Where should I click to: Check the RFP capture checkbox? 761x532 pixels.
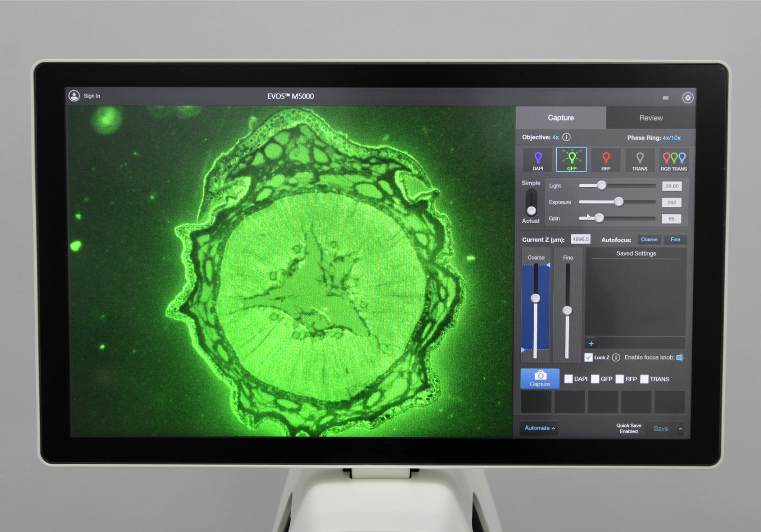coord(620,379)
